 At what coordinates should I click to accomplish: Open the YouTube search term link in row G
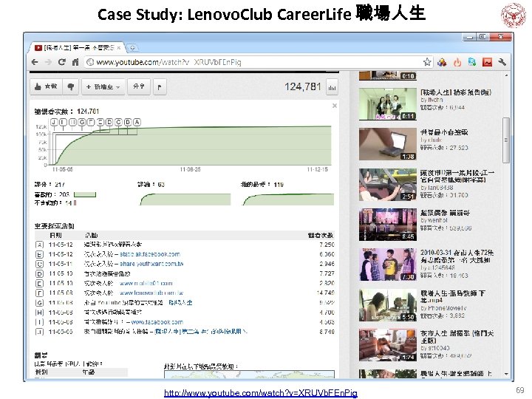pyautogui.click(x=180, y=302)
